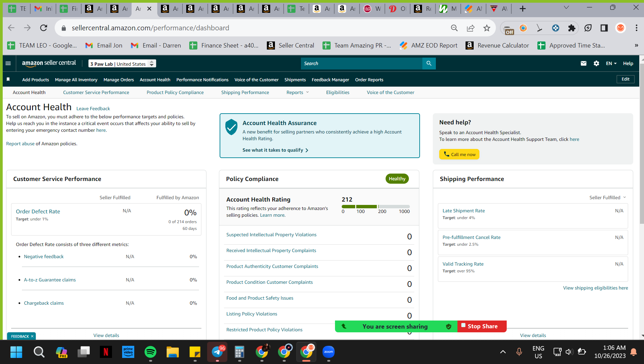Viewport: 644px width, 364px height.
Task: Select the Eligibilities tab
Action: (x=338, y=92)
